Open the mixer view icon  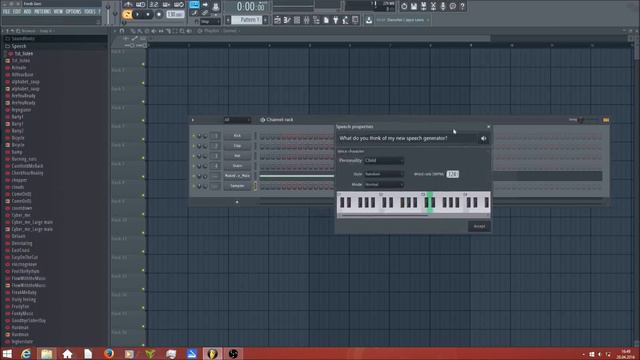(x=307, y=20)
